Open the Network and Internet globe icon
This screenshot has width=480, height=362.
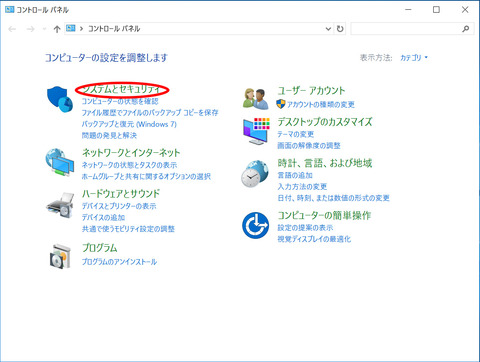tap(60, 162)
